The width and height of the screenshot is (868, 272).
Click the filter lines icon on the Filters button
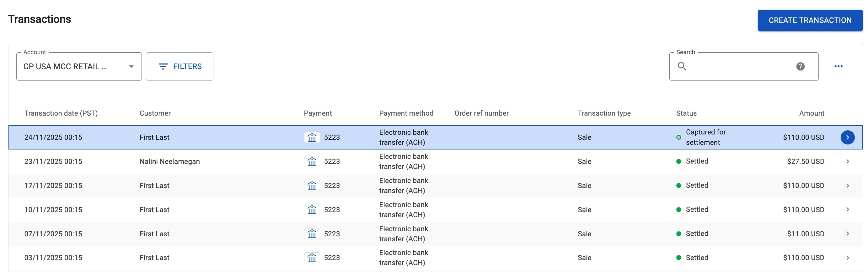tap(163, 66)
